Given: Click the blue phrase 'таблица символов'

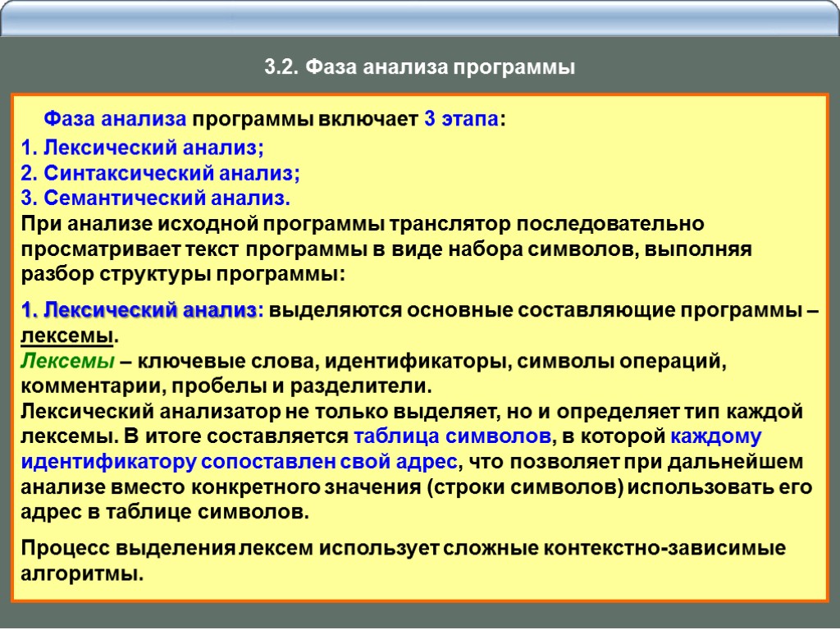Looking at the screenshot, I should (453, 436).
